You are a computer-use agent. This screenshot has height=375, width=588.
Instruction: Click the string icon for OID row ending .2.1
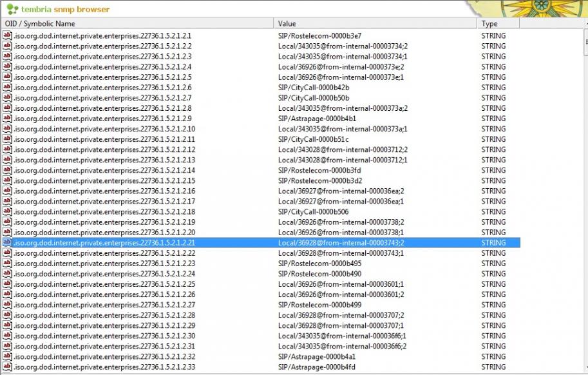coord(7,35)
